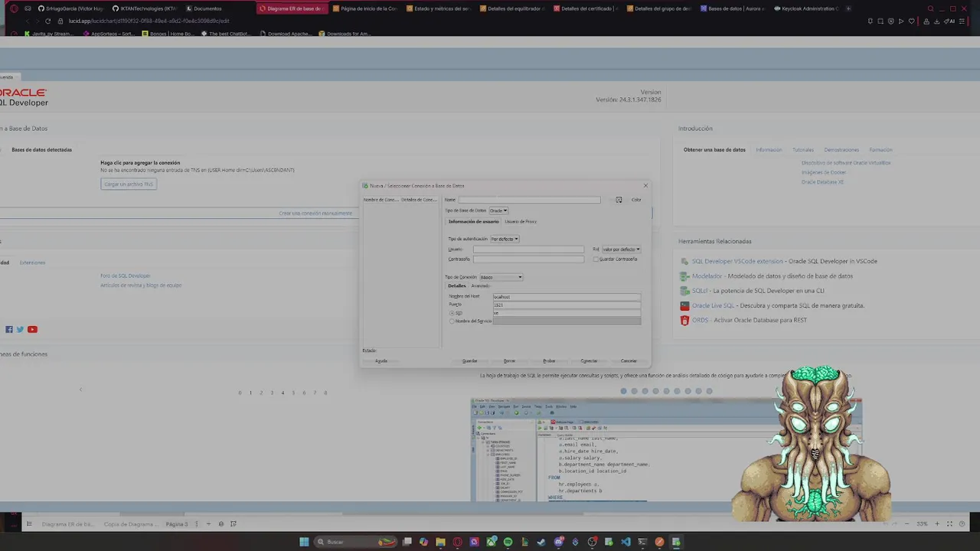This screenshot has height=551, width=980.
Task: Switch to the Información tab in Introducción
Action: (769, 150)
